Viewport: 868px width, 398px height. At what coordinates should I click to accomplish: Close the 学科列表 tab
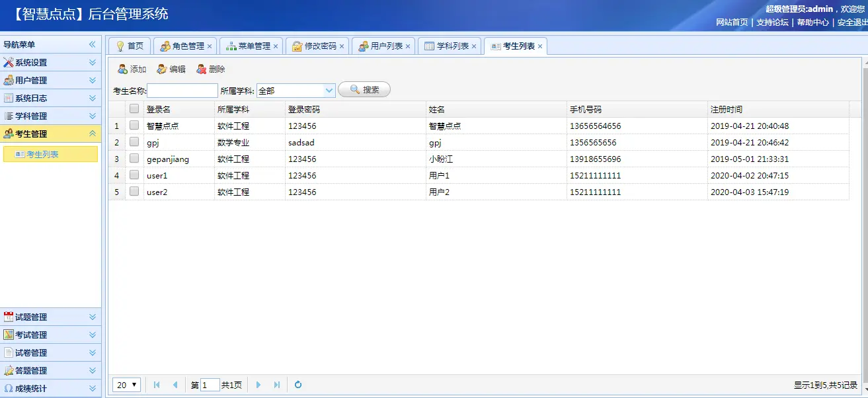coord(474,46)
